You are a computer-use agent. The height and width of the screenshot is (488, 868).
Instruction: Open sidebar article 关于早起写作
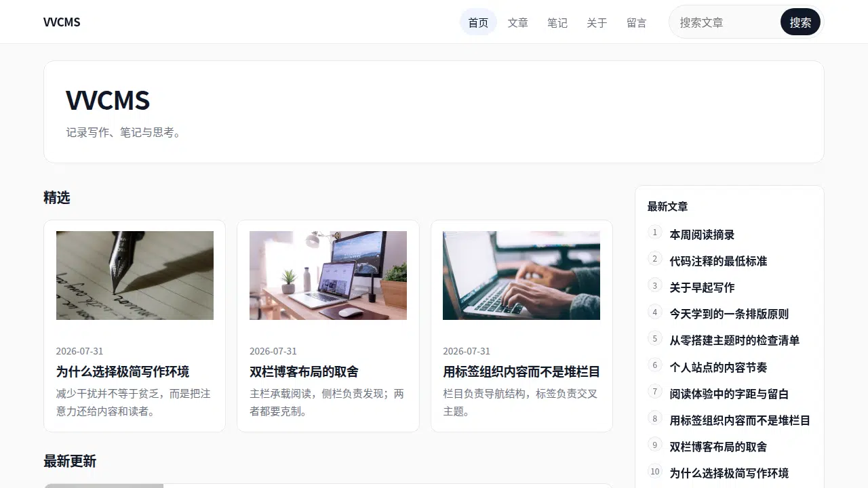coord(702,287)
